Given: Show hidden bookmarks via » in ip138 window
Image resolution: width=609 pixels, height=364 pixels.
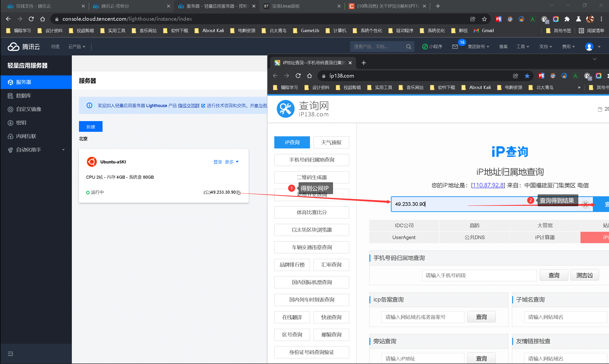Looking at the screenshot, I should [579, 87].
